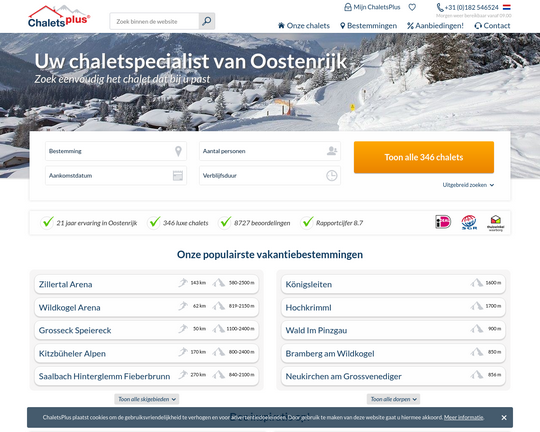Click skier icon in Wildkogel Arena row
Image resolution: width=540 pixels, height=432 pixels.
coord(183,306)
